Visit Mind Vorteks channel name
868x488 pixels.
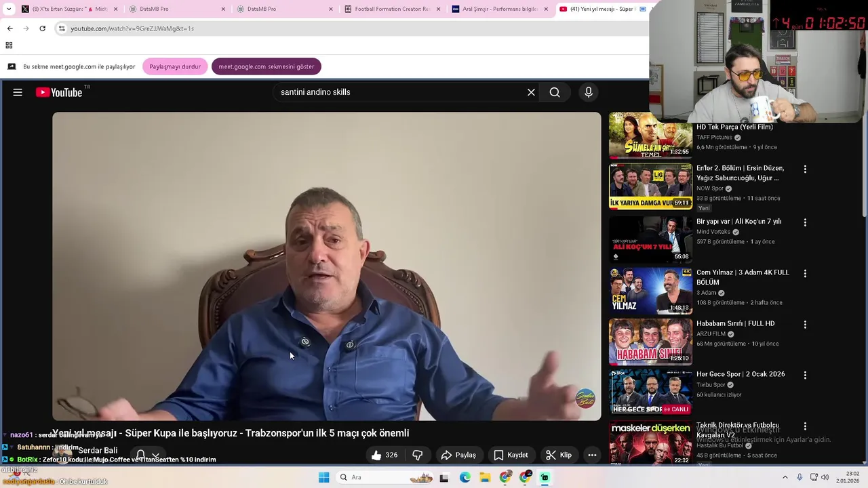[713, 232]
